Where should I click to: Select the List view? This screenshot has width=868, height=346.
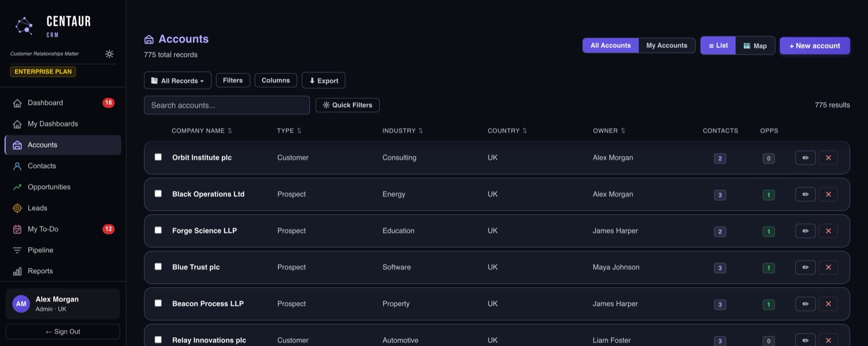coord(718,46)
